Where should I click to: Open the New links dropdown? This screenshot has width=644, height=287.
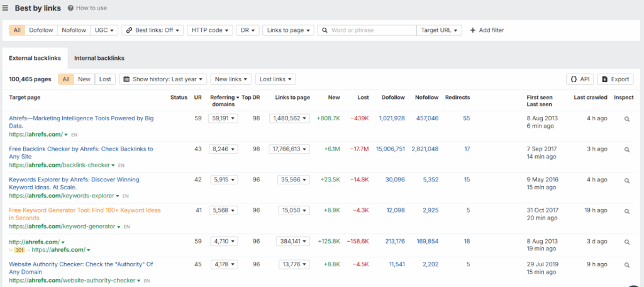pos(231,79)
